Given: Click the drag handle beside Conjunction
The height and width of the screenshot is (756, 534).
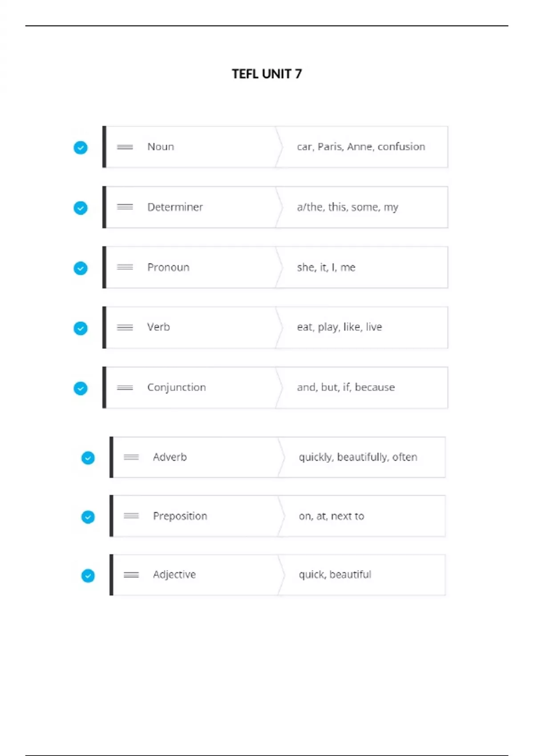Looking at the screenshot, I should click(125, 387).
